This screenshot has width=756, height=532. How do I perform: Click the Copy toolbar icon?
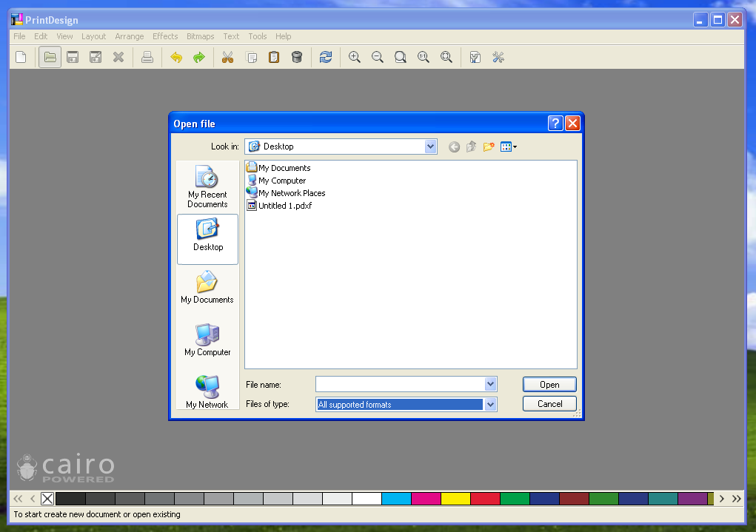pyautogui.click(x=251, y=58)
